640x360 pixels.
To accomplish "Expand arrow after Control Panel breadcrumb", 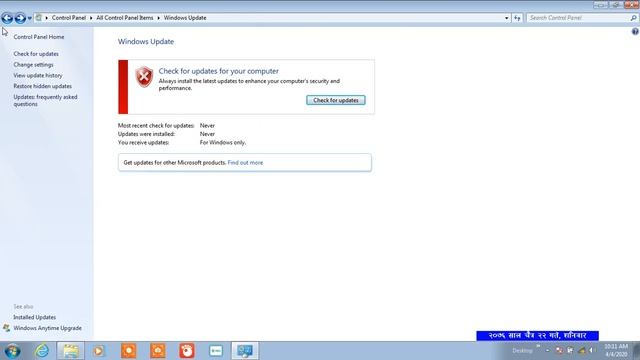I will point(91,18).
